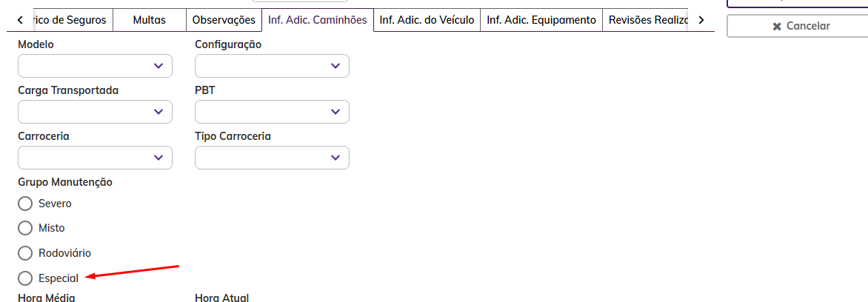Select the Inf. Adic. Caminhões tab
This screenshot has height=302, width=868.
tap(318, 21)
